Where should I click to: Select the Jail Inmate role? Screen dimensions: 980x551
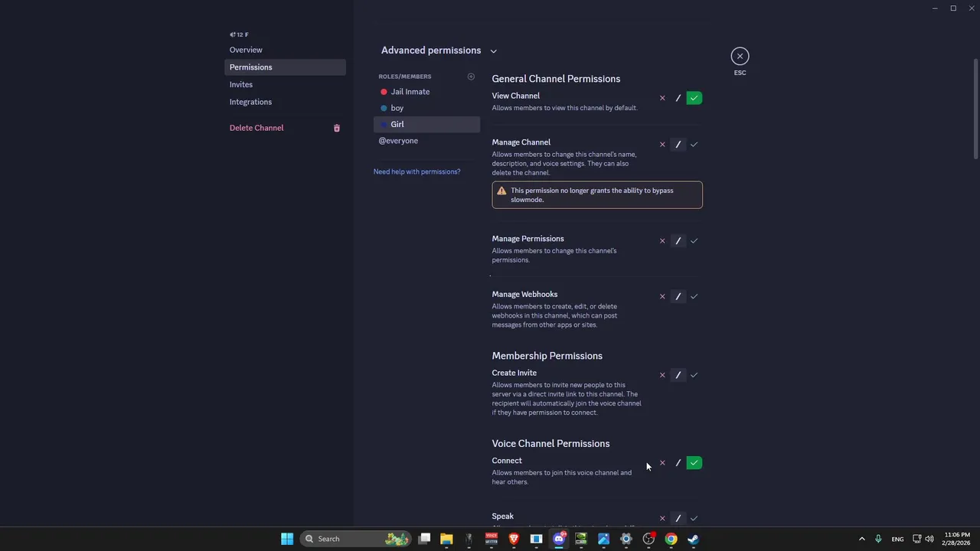[426, 92]
